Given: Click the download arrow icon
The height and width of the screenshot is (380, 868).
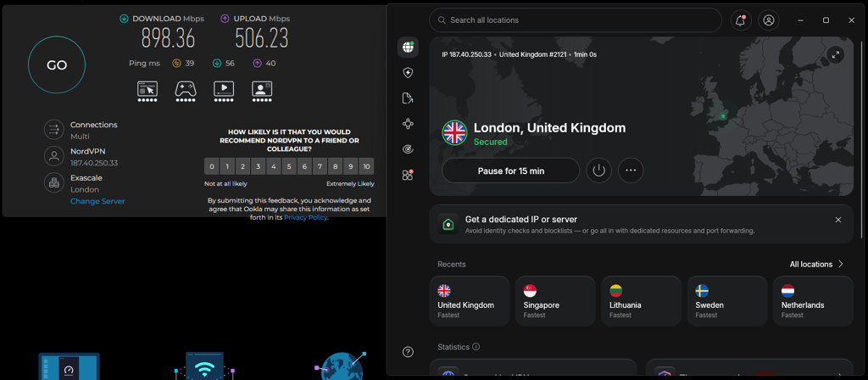Looking at the screenshot, I should point(124,19).
